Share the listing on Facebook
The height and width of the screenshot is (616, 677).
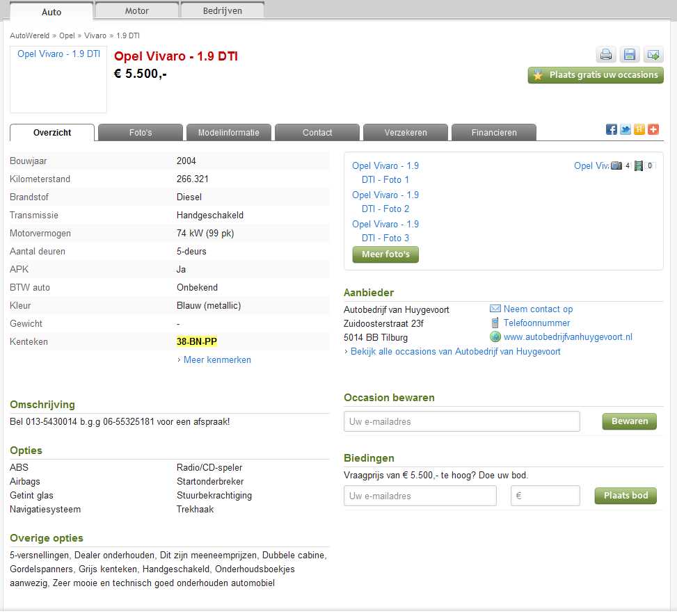click(x=612, y=129)
